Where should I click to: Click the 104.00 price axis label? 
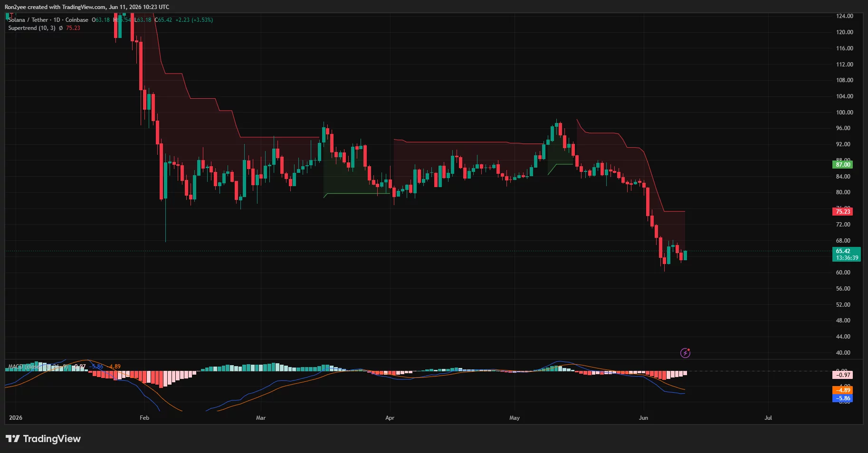[x=845, y=96]
